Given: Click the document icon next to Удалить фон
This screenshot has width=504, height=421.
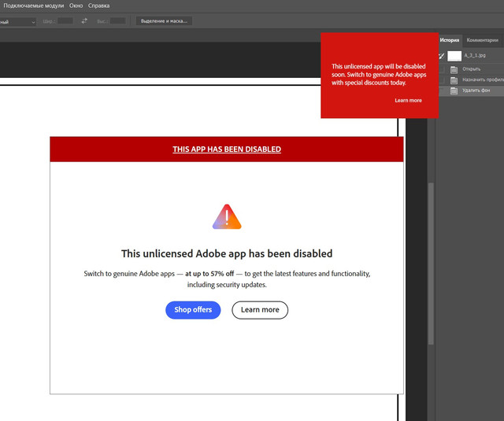Looking at the screenshot, I should pyautogui.click(x=454, y=90).
